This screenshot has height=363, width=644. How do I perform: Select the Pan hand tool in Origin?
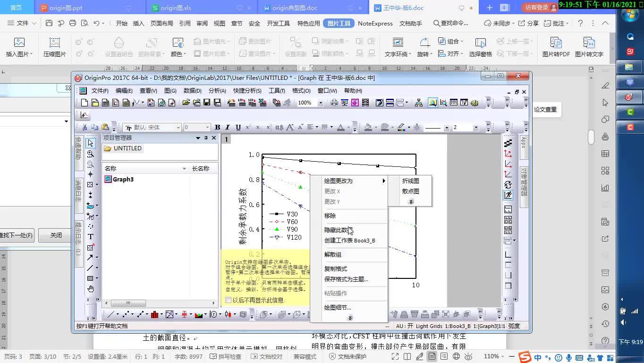(x=90, y=288)
